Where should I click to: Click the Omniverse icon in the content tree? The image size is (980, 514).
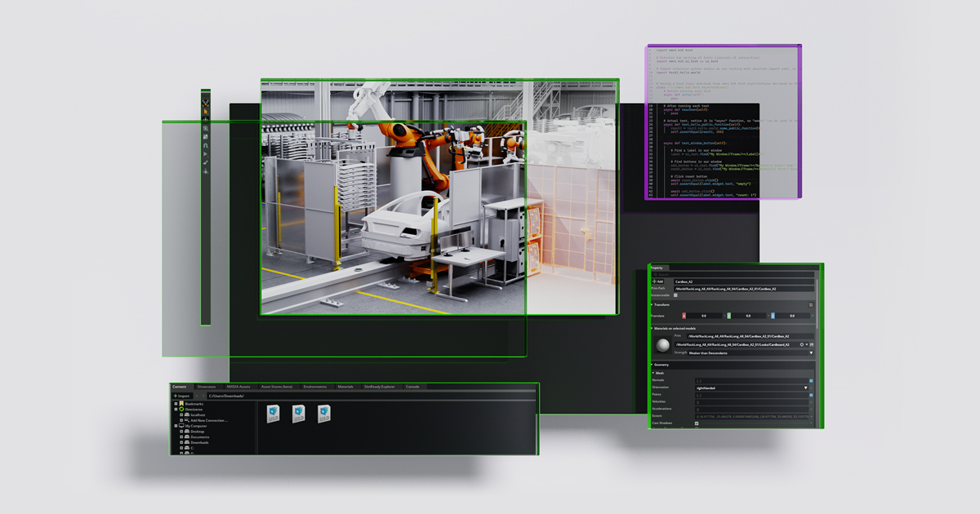coord(181,410)
